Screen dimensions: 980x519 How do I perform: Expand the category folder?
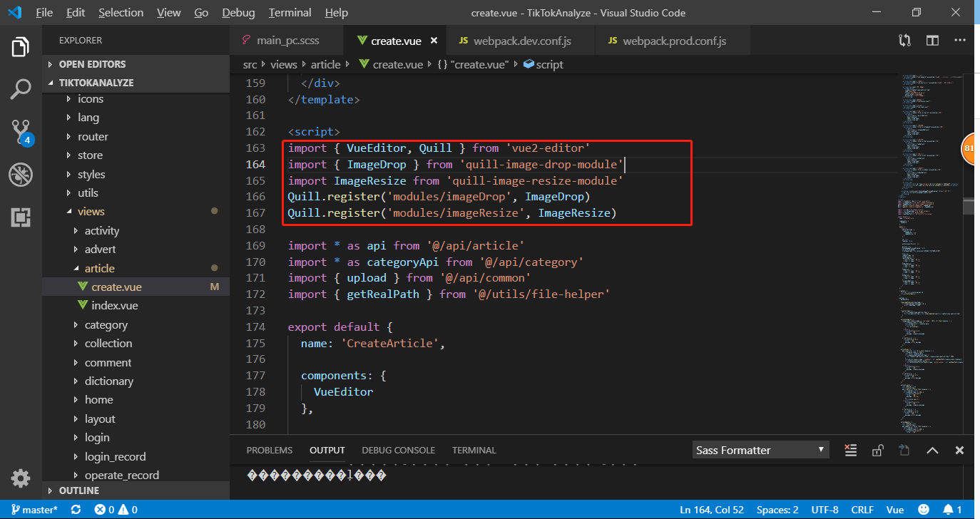136,325
